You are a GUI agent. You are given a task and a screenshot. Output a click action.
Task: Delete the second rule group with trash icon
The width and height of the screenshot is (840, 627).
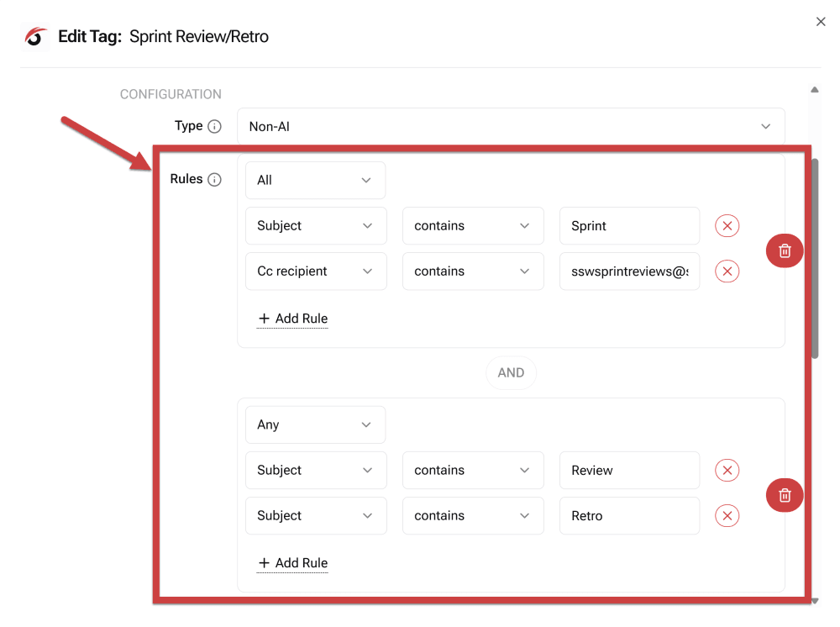pos(785,495)
